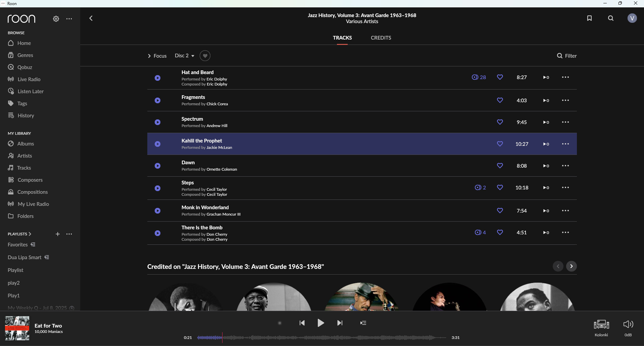The image size is (644, 346).
Task: Expand the Focus options
Action: point(157,56)
